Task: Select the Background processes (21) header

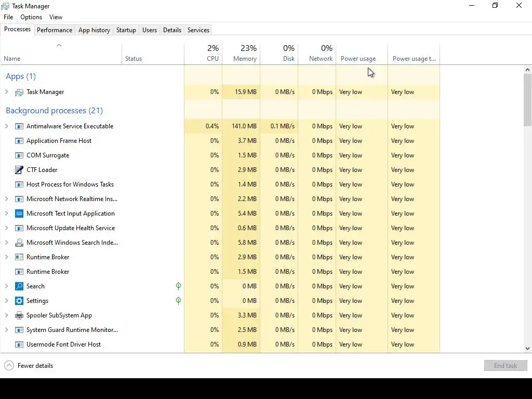Action: pos(54,111)
